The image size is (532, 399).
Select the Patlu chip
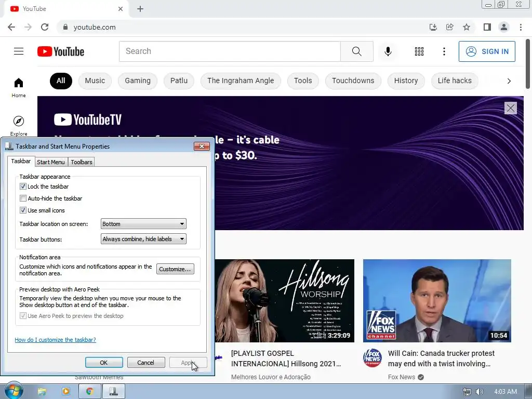click(179, 81)
